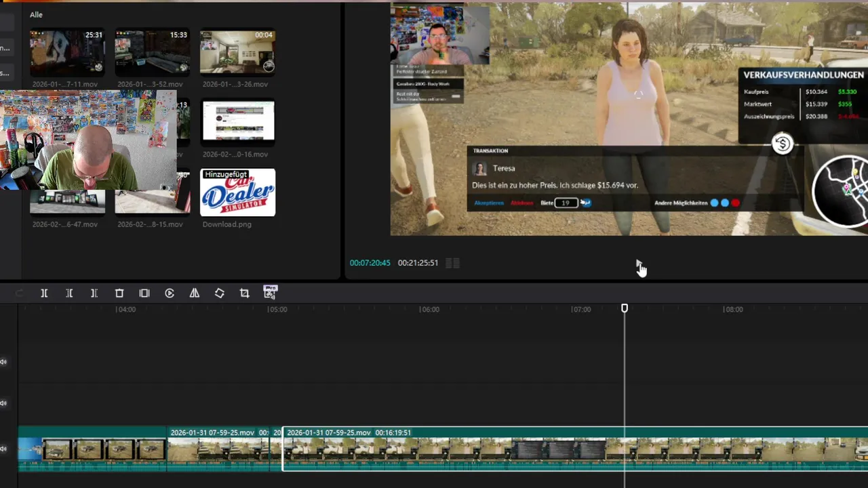Select the 00:04 media thumbnail

pyautogui.click(x=237, y=52)
